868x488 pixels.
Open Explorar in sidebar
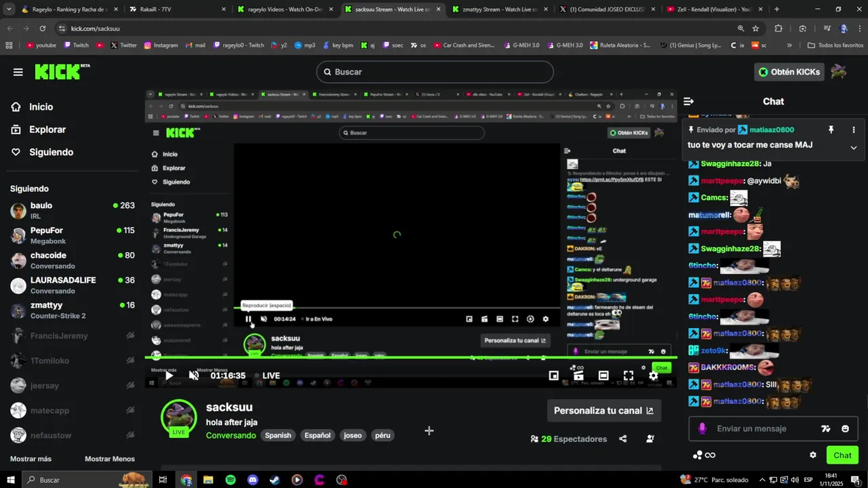pyautogui.click(x=47, y=129)
